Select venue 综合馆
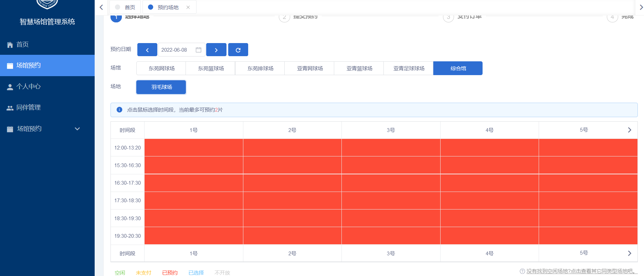 pyautogui.click(x=458, y=68)
